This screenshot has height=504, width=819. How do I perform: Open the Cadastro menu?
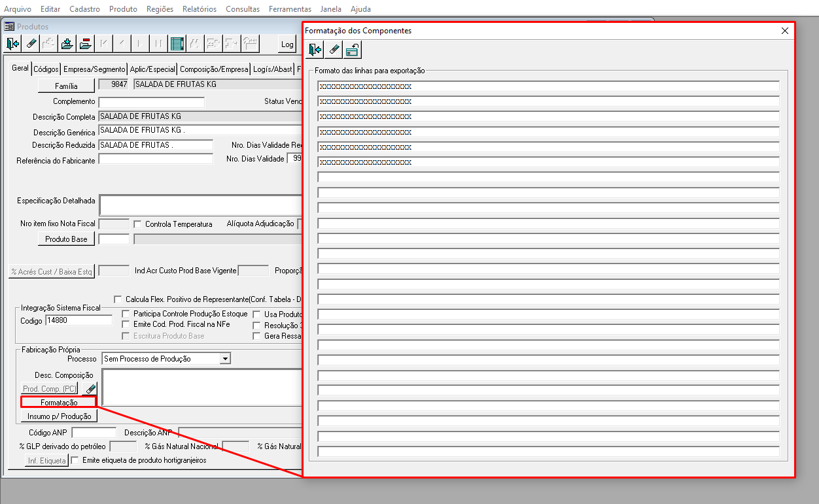[85, 9]
